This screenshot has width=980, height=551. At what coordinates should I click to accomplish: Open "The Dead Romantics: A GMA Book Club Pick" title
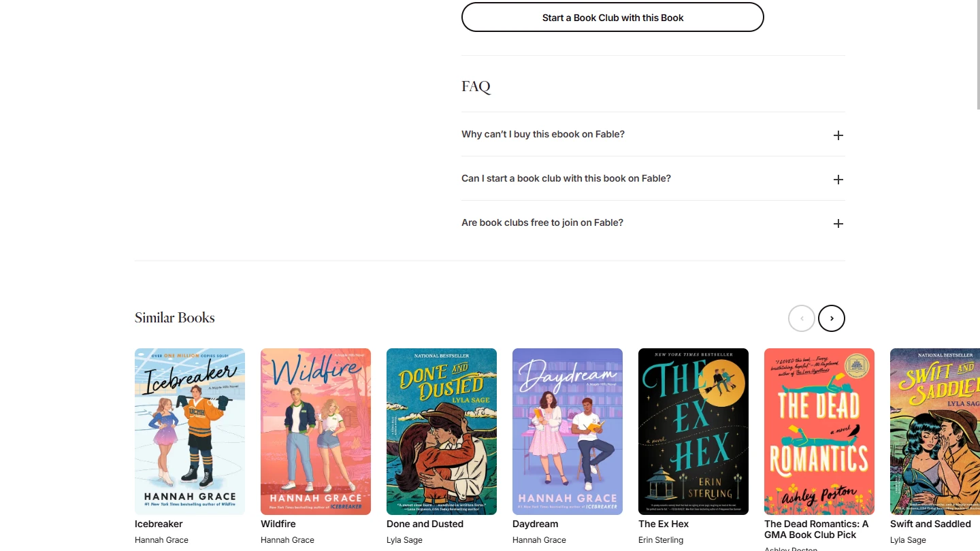pyautogui.click(x=817, y=529)
